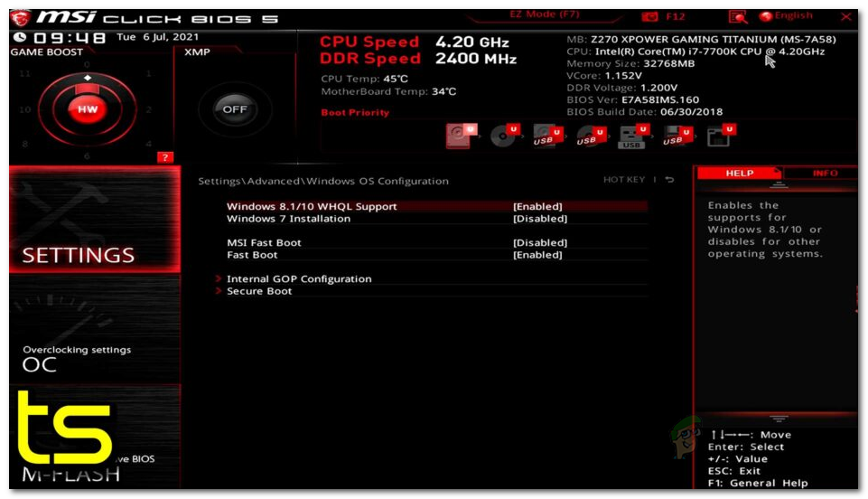Click the date Tue 6 Jul, 2021

point(157,37)
